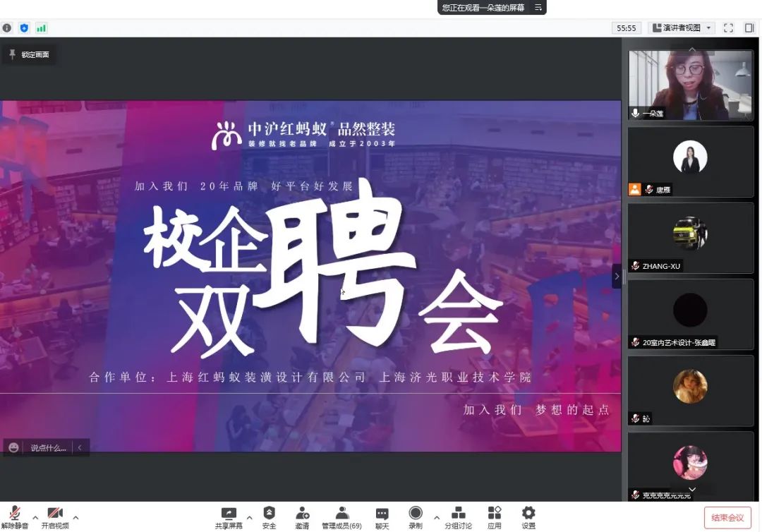Enter fullscreen mode icon
Image resolution: width=762 pixels, height=532 pixels.
tap(728, 28)
